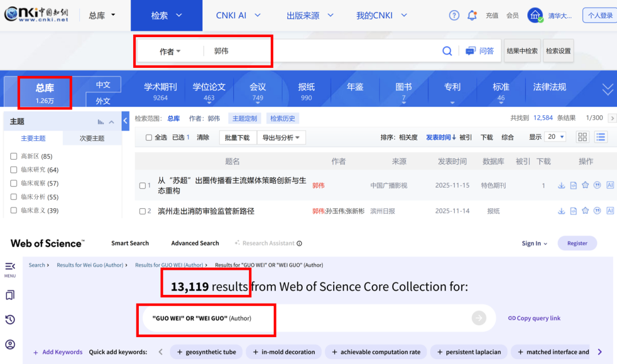Image resolution: width=617 pixels, height=364 pixels.
Task: Open the 作者 search field dropdown
Action: (170, 51)
